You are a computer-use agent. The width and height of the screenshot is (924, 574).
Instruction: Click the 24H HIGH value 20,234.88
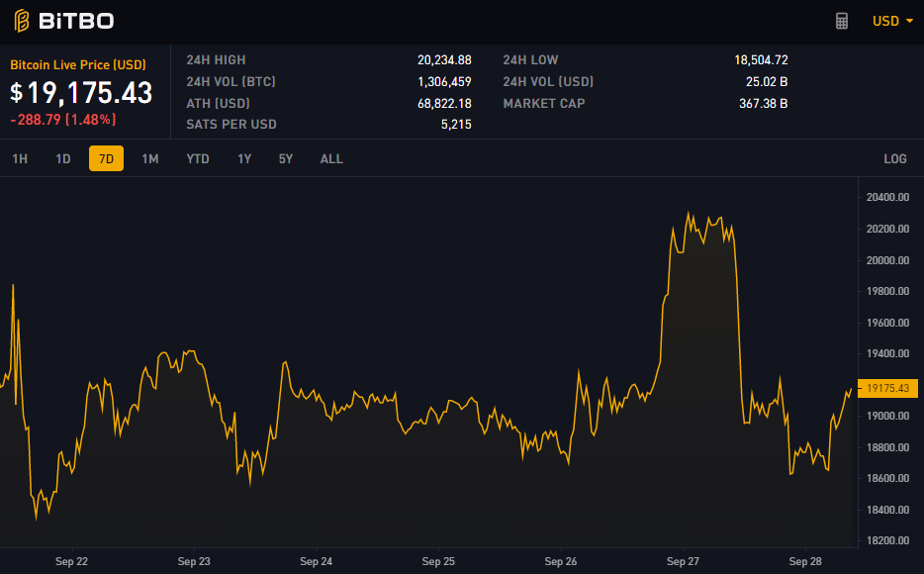[444, 60]
